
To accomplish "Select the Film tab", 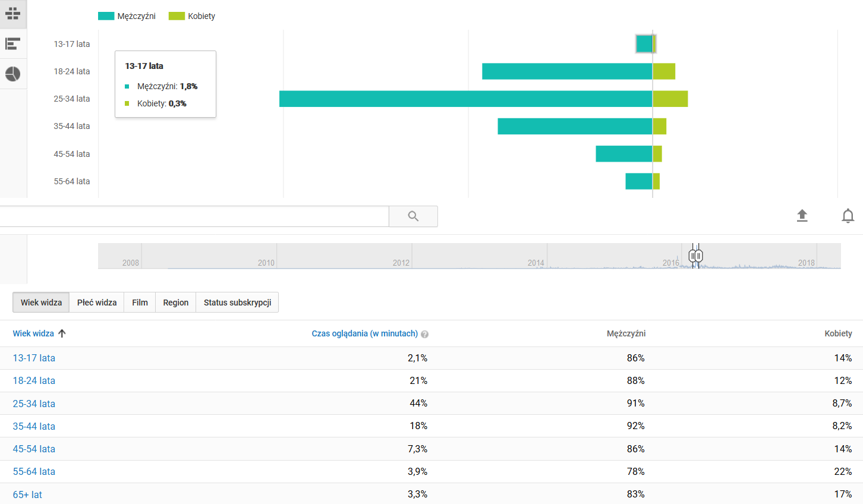I will click(x=140, y=303).
